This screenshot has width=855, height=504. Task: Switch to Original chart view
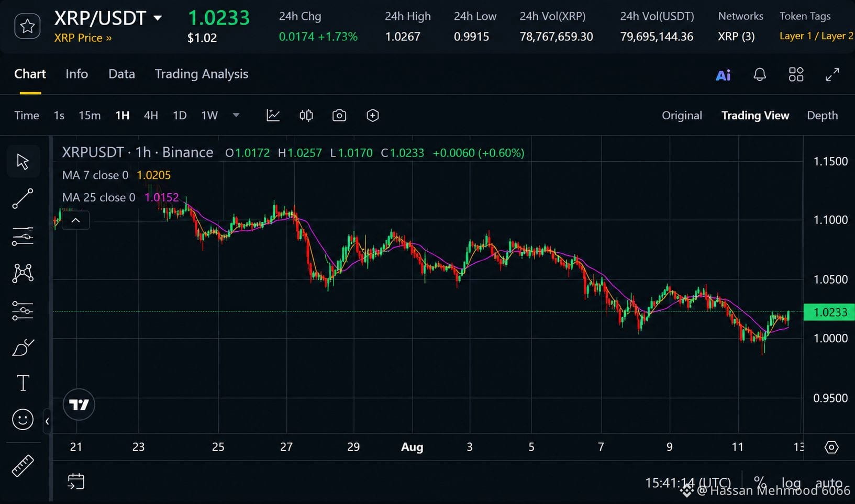[682, 115]
